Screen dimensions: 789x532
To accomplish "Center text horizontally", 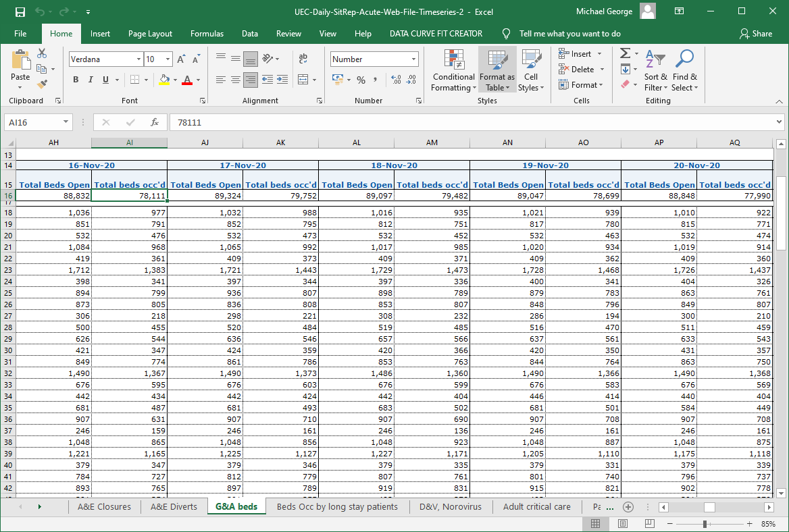I will (x=236, y=80).
